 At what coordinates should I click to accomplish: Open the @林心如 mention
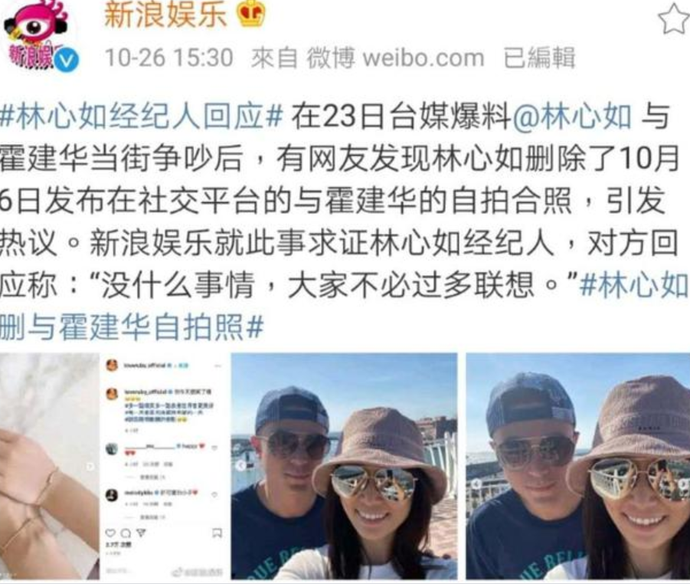coord(572,117)
